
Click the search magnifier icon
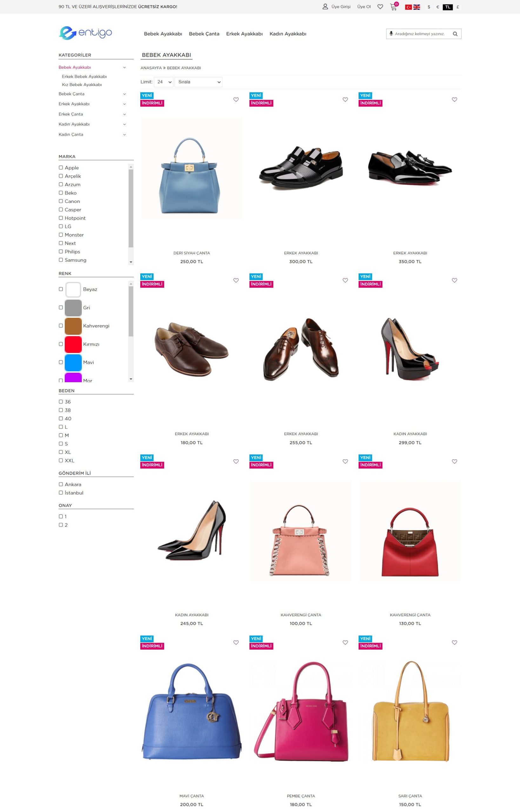pyautogui.click(x=455, y=34)
